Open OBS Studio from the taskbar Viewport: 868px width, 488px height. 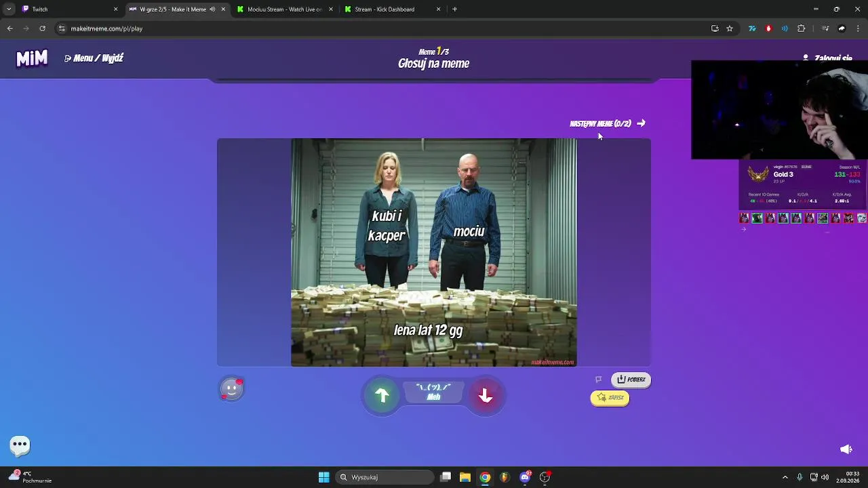(x=545, y=477)
